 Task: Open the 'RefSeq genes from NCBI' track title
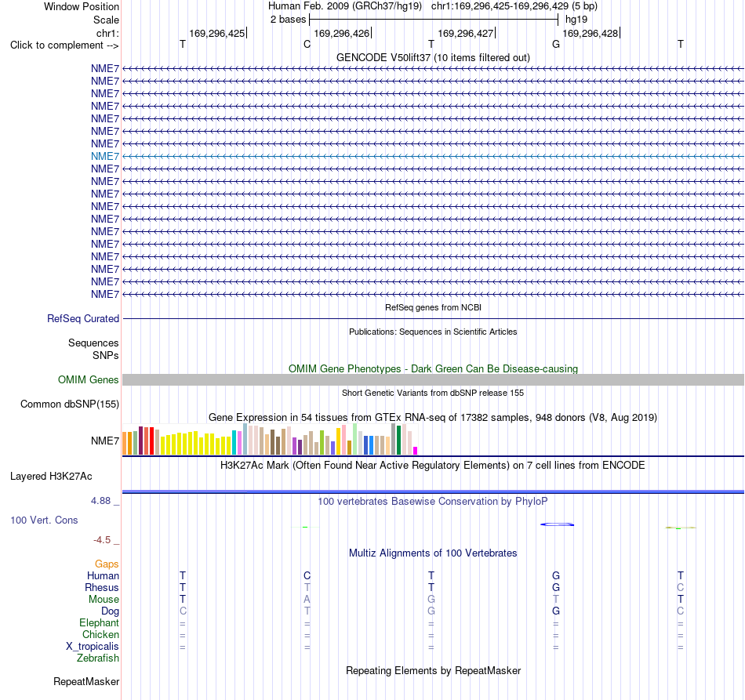point(433,307)
